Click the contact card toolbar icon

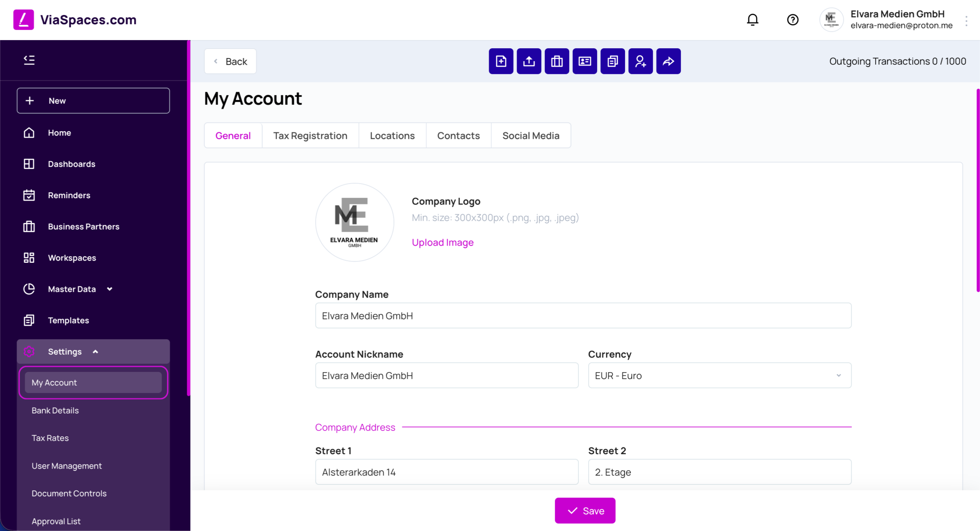pos(585,61)
